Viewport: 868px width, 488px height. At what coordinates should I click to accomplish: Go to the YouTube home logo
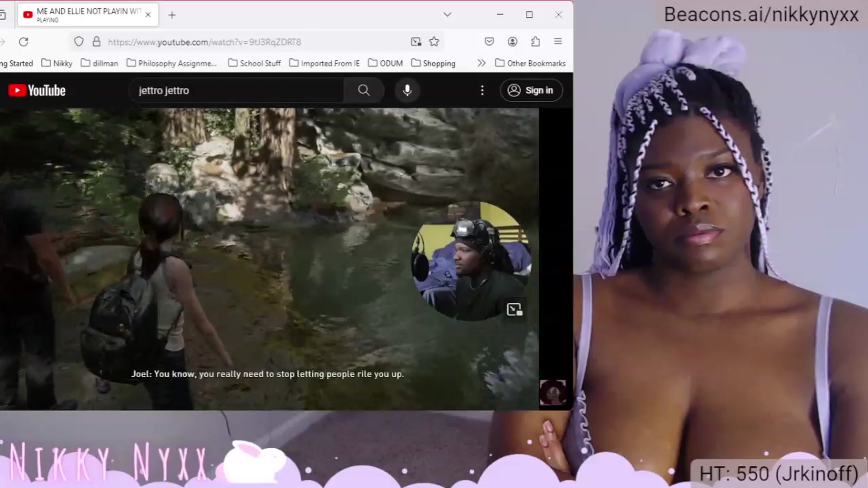tap(37, 90)
